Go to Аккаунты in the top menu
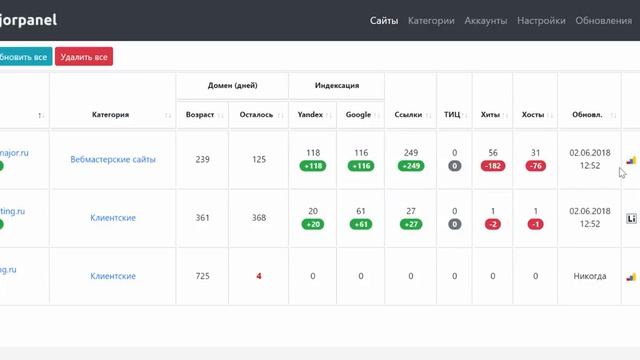The height and width of the screenshot is (360, 640). (486, 20)
